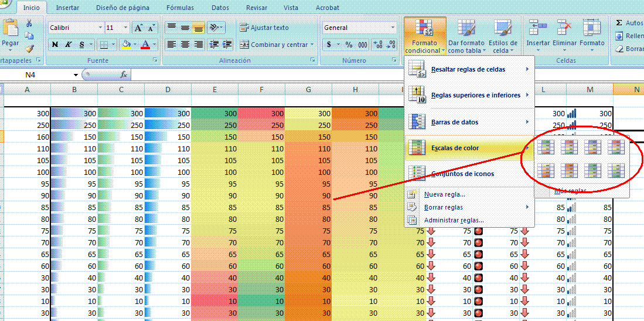Open the Name Box dropdown arrow
The width and height of the screenshot is (644, 321).
pyautogui.click(x=76, y=75)
